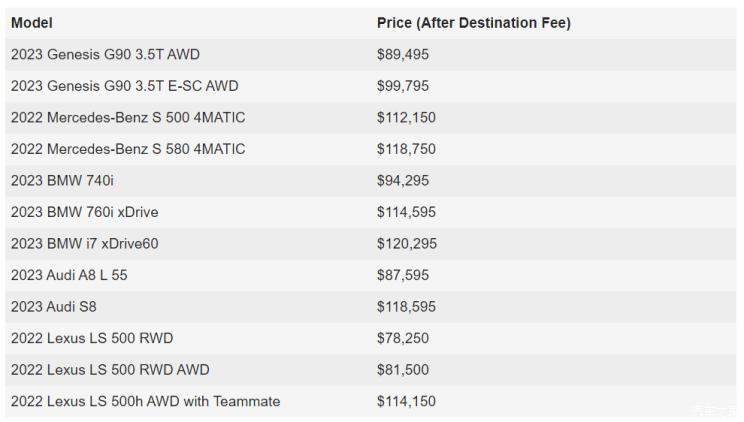Image resolution: width=744 pixels, height=422 pixels.
Task: Click the Lexus LS 500h AWD with Teammate cell
Action: pyautogui.click(x=145, y=401)
